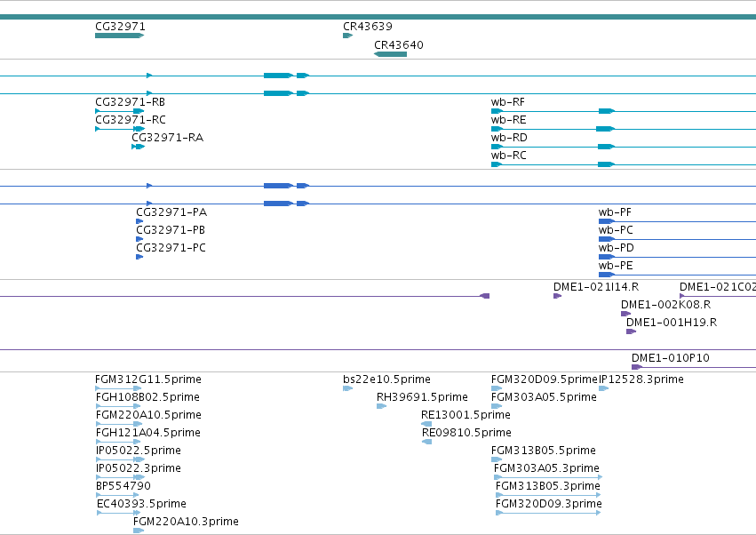Select clone DME1-021I14.R
756x535 pixels.
tap(596, 287)
